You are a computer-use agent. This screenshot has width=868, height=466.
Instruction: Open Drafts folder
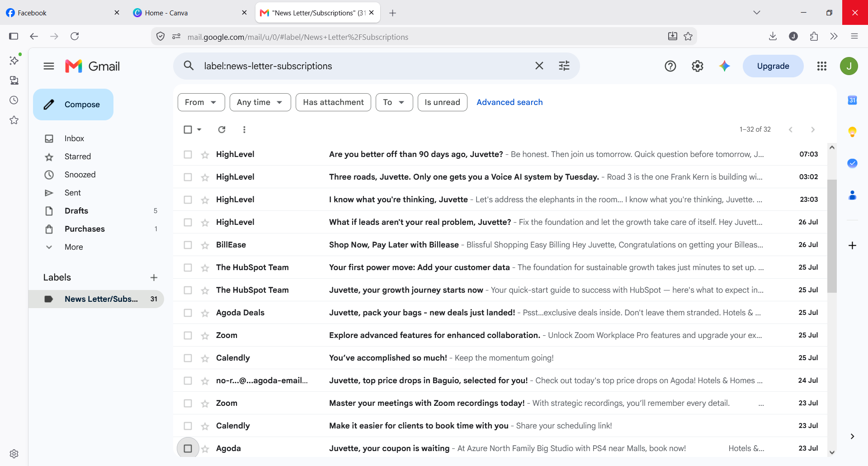coord(76,211)
